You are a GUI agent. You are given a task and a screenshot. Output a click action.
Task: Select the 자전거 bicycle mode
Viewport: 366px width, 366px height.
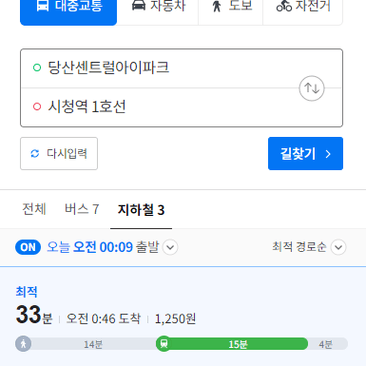303,10
